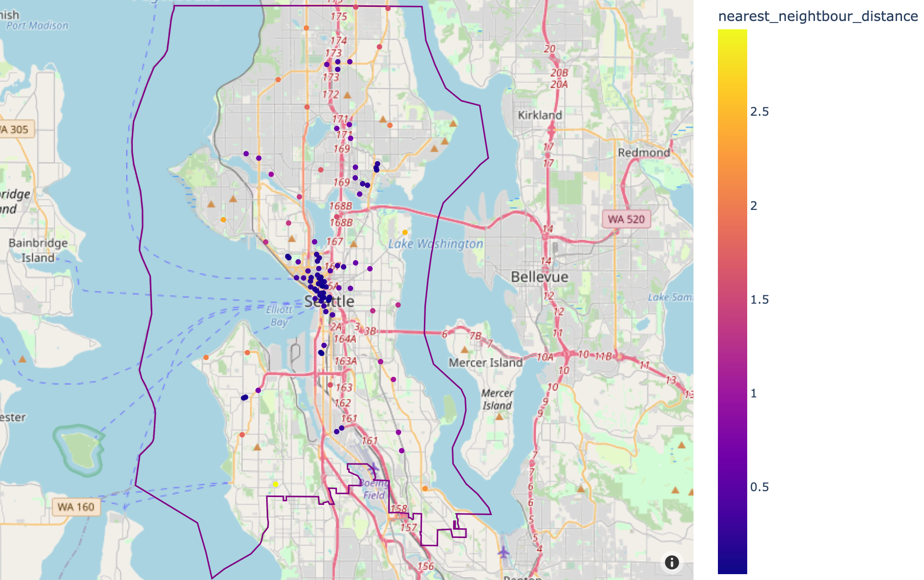Click the orange point near Lake Washington label
924x580 pixels.
click(405, 232)
